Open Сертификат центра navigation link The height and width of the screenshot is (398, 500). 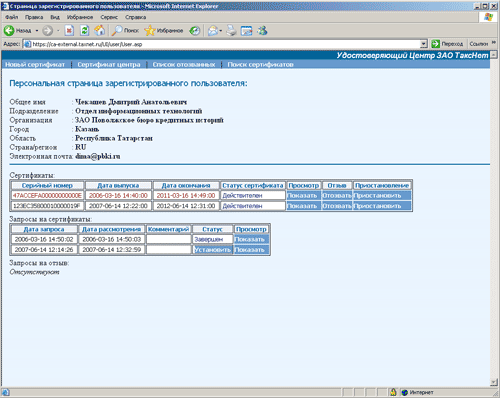(109, 64)
